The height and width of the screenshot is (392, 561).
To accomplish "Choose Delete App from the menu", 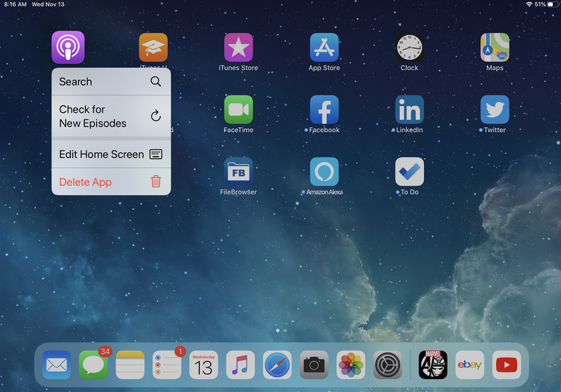I will pyautogui.click(x=111, y=182).
